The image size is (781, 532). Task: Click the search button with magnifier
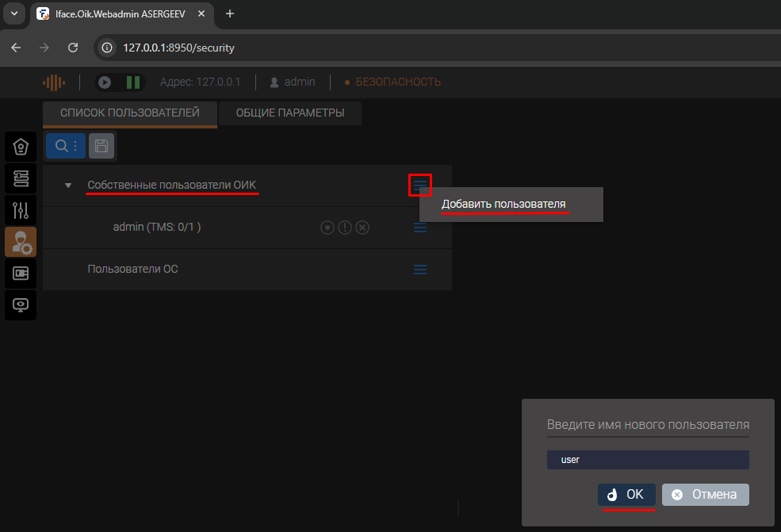[65, 146]
